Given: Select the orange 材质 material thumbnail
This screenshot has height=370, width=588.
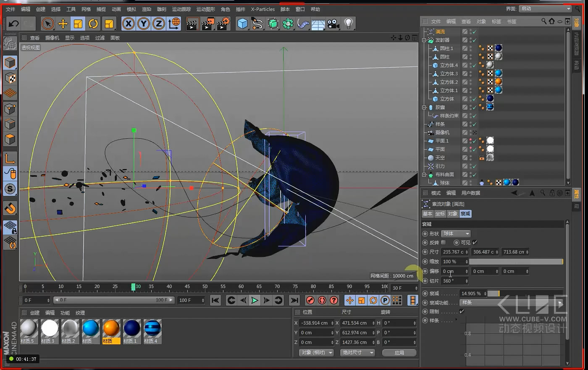Looking at the screenshot, I should tap(111, 328).
